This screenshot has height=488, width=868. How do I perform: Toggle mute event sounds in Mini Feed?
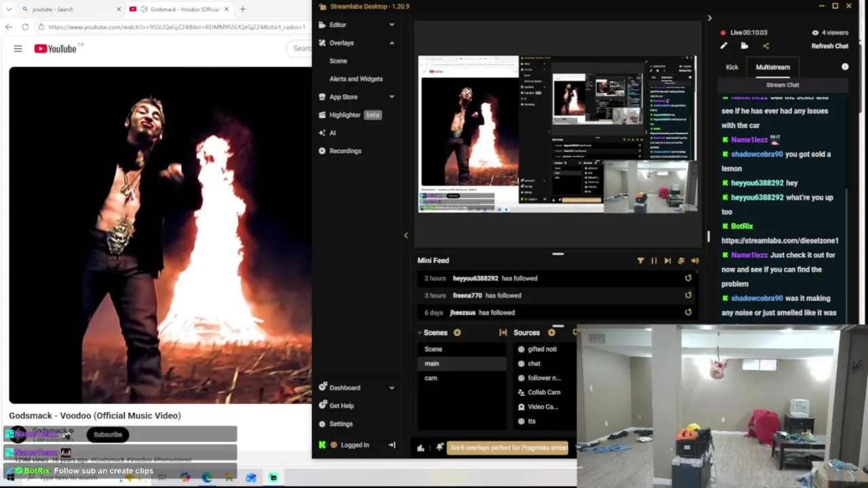(x=681, y=260)
